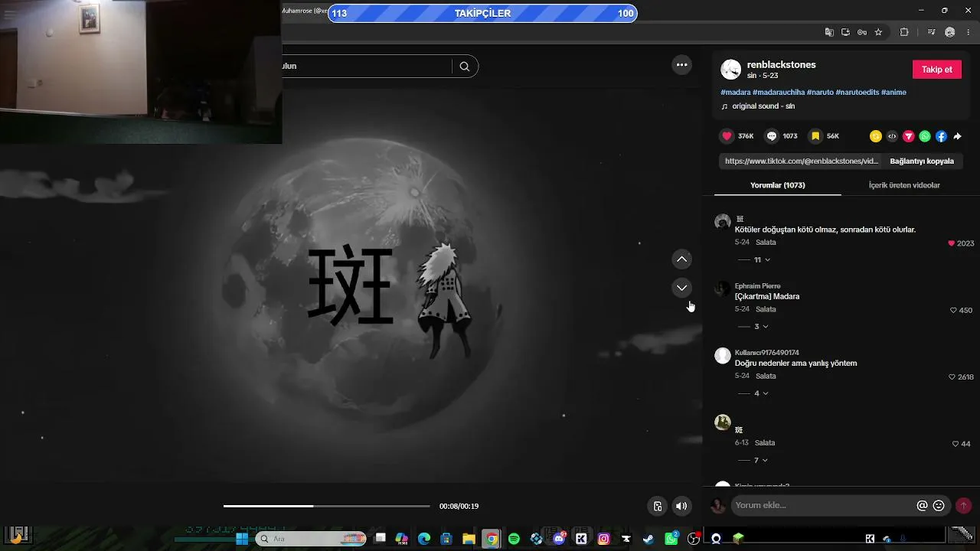Screen dimensions: 980x551
Task: Open Spotify from the taskbar
Action: tap(514, 539)
